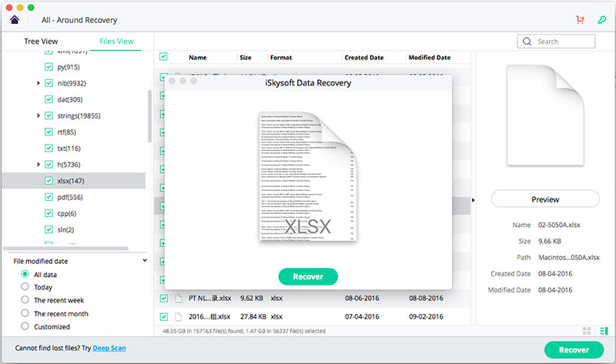616x364 pixels.
Task: Select The recent week filter
Action: (25, 300)
